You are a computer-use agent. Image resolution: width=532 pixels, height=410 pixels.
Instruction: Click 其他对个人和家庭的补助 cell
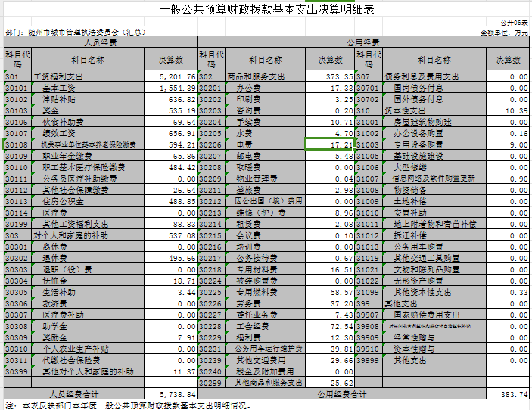88,371
